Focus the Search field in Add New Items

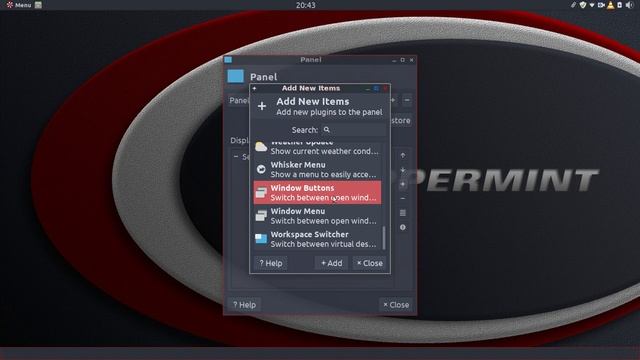click(x=353, y=130)
